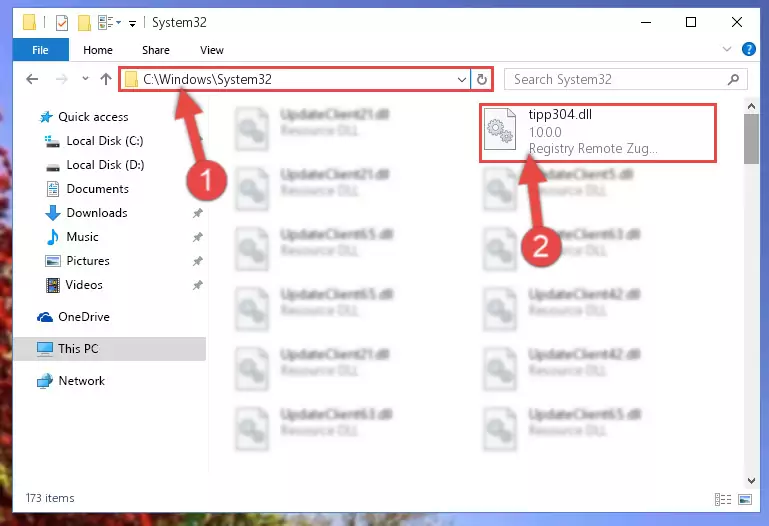Click the Downloads blue arrow icon
Viewport: 769px width, 526px height.
[52, 213]
